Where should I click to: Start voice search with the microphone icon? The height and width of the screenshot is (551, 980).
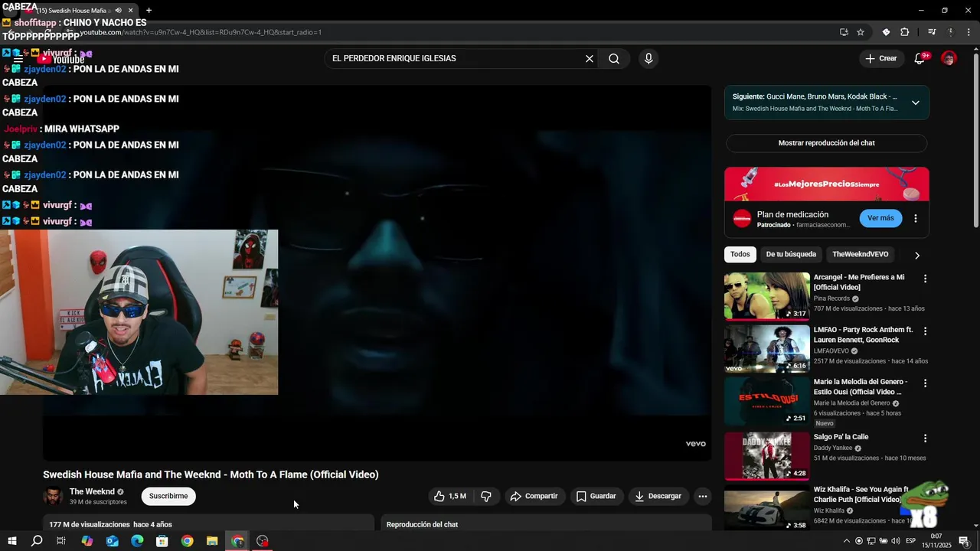(648, 59)
